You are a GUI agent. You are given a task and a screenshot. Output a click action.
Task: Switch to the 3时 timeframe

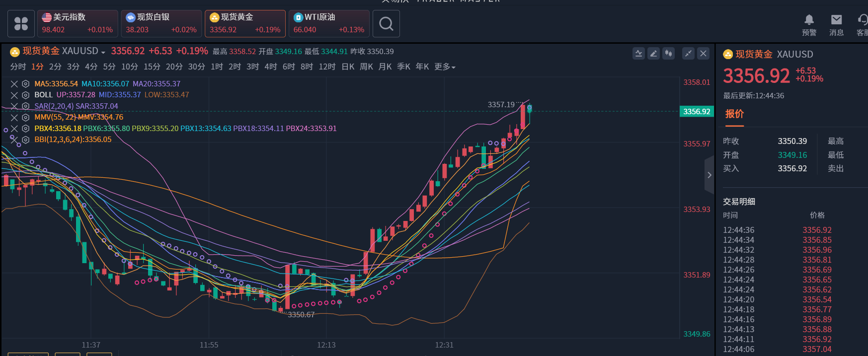[252, 67]
